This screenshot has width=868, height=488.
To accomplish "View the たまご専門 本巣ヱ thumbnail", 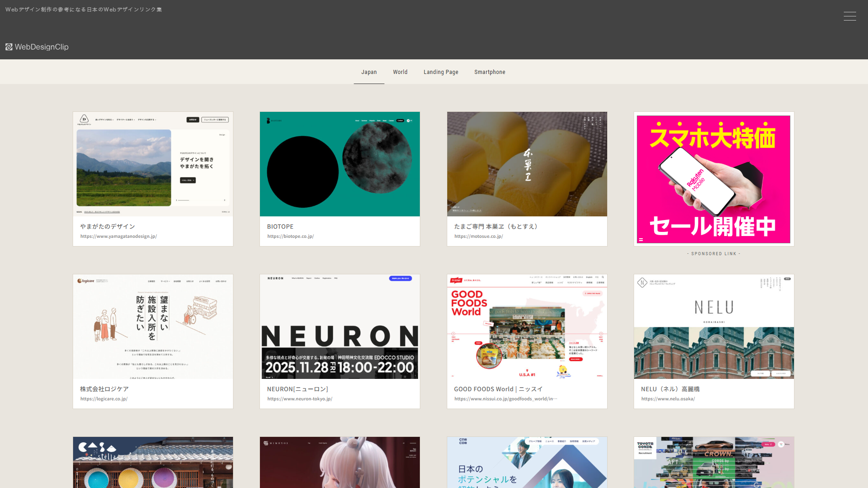I will [x=527, y=164].
